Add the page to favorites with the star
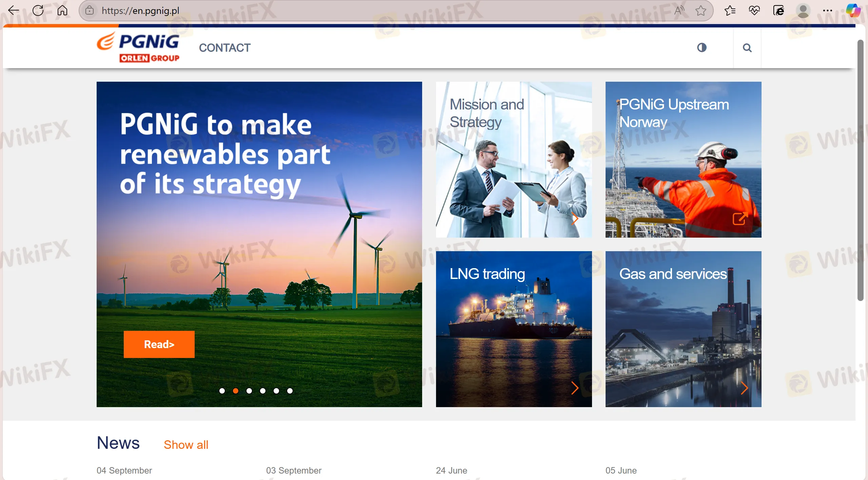Viewport: 868px width, 480px height. pyautogui.click(x=700, y=10)
